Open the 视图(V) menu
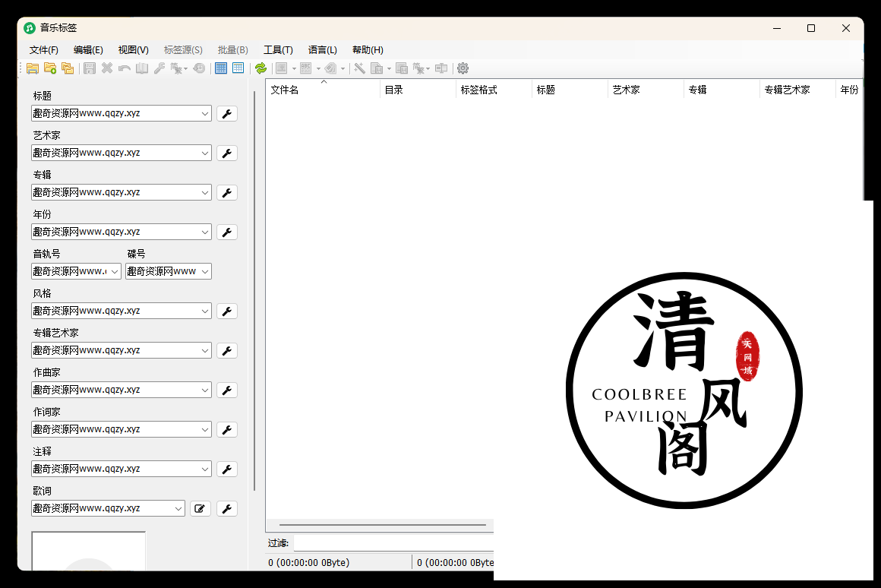Image resolution: width=881 pixels, height=588 pixels. [133, 50]
